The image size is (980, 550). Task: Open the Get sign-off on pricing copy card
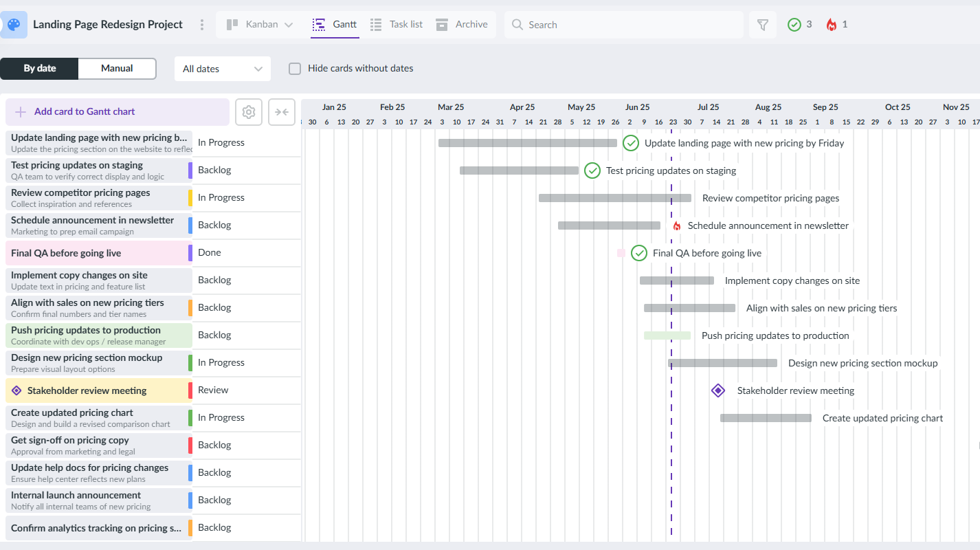point(99,445)
